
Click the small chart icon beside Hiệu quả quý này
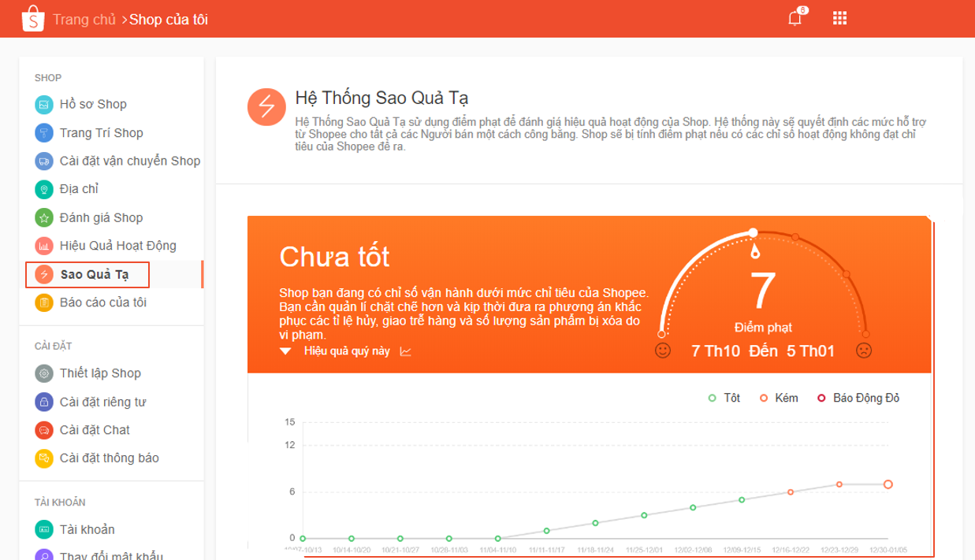click(406, 351)
